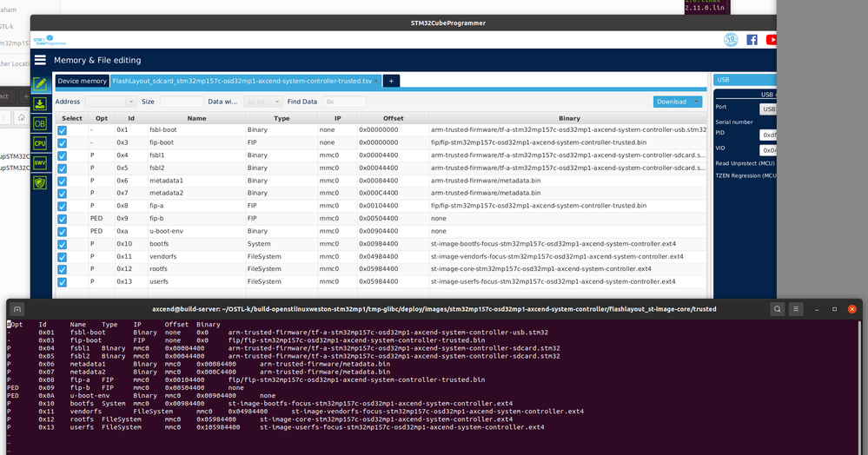The height and width of the screenshot is (455, 868).
Task: Open the Port USB dropdown
Action: click(768, 109)
